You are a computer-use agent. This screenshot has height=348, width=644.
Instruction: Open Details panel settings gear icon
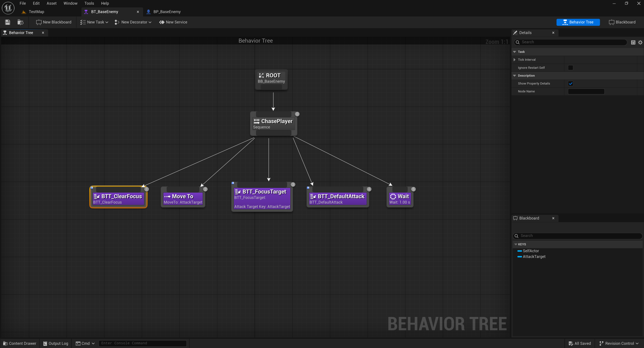(x=640, y=42)
